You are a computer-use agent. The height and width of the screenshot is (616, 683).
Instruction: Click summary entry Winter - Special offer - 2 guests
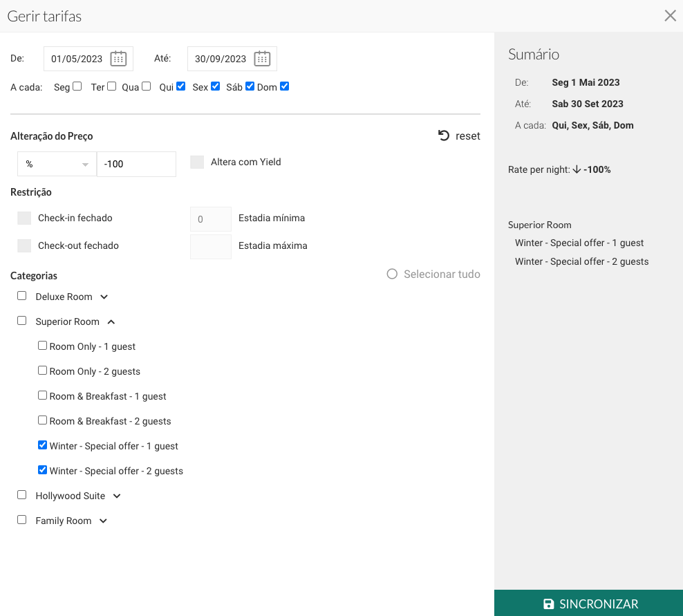point(582,261)
